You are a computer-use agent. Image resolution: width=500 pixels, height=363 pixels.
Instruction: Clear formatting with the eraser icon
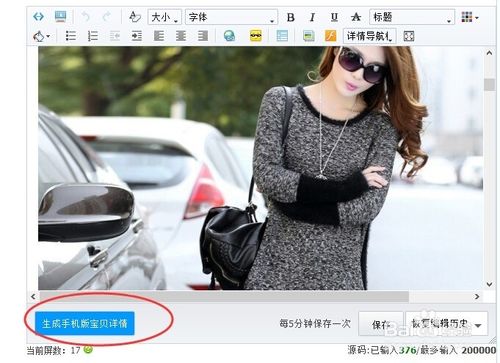(135, 17)
